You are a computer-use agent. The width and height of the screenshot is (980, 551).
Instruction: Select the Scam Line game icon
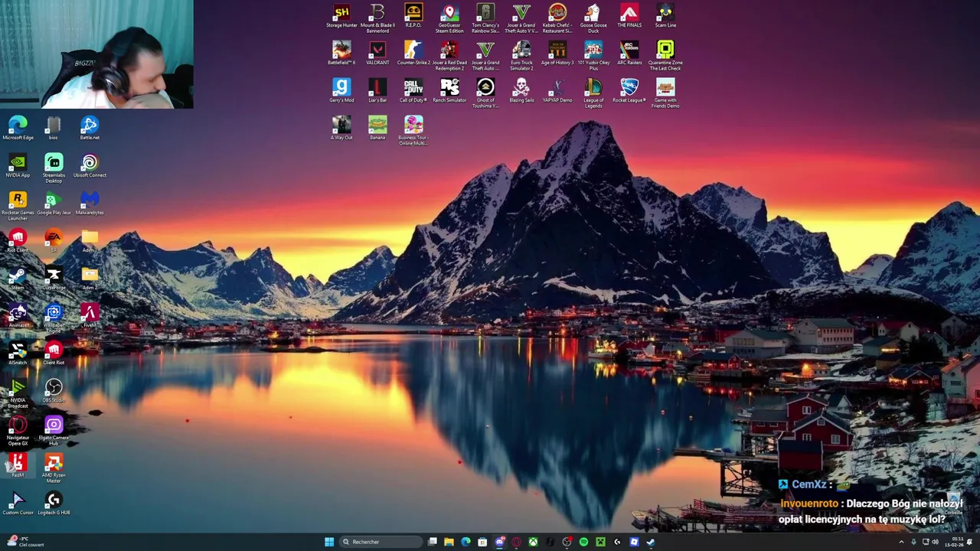click(x=665, y=17)
